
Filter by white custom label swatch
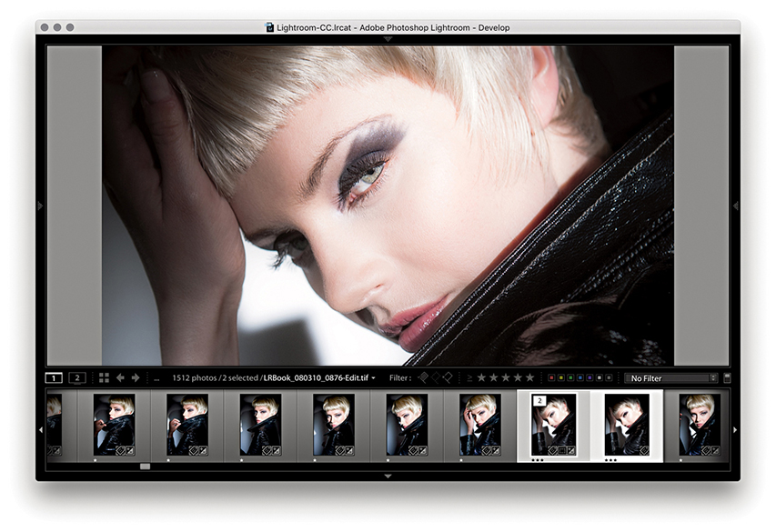(x=600, y=378)
